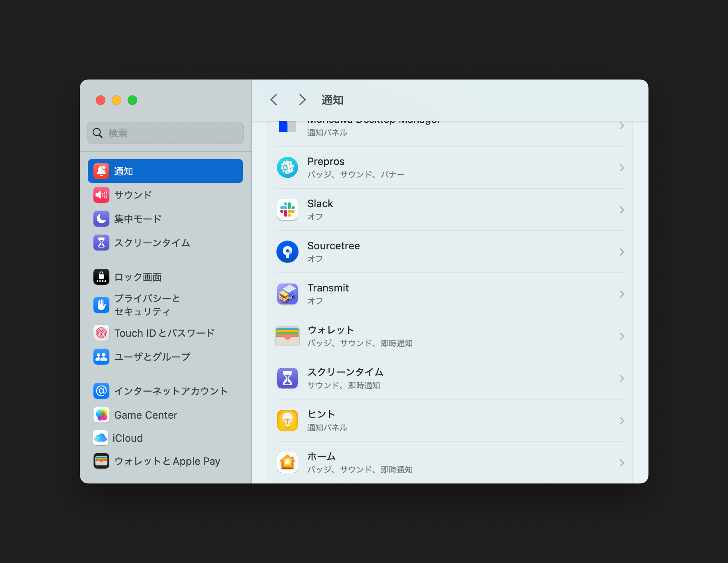Click the ヒント title in the list

[321, 414]
